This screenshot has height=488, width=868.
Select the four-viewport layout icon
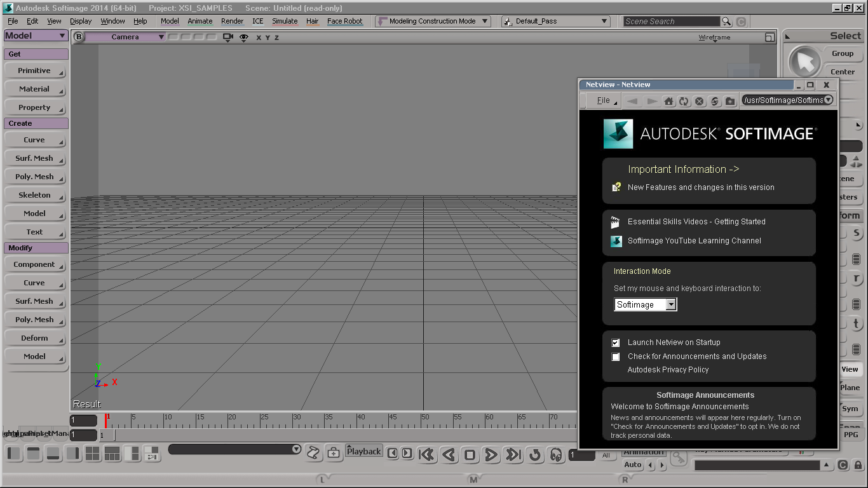92,454
